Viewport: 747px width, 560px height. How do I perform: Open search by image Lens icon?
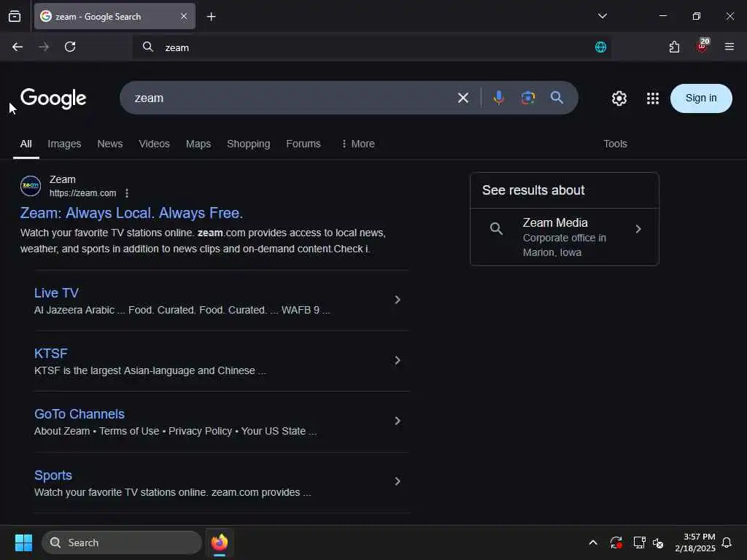528,98
